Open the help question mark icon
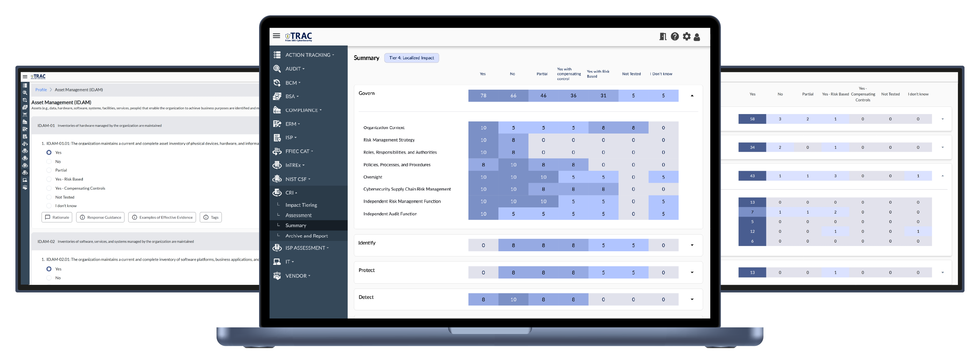This screenshot has width=980, height=363. click(x=674, y=37)
